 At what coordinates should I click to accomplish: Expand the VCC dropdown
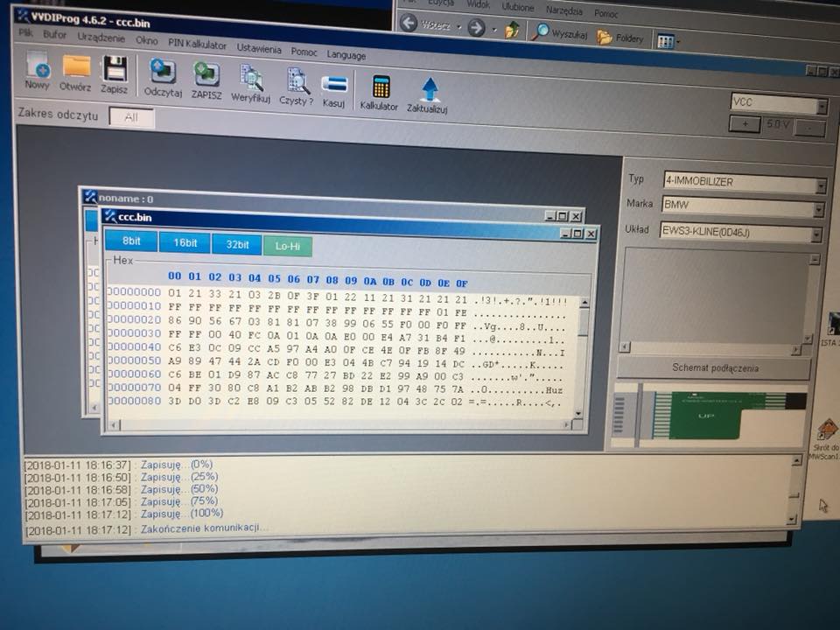(x=822, y=107)
